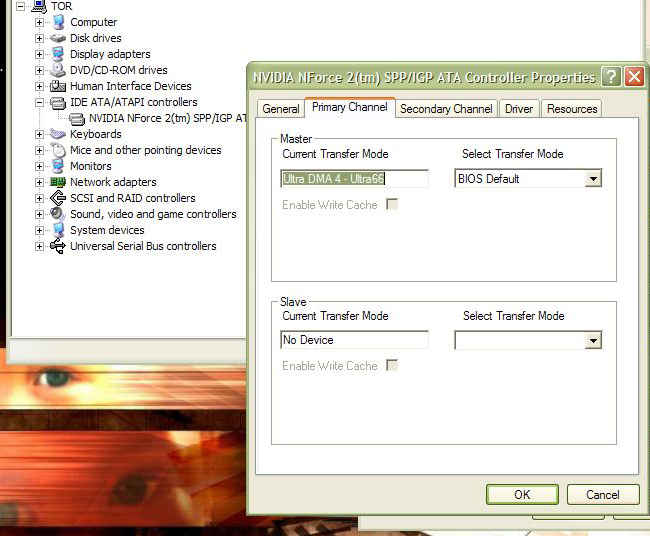Screen dimensions: 650x536
Task: Select the DVD/CD-ROM drives icon
Action: 58,70
